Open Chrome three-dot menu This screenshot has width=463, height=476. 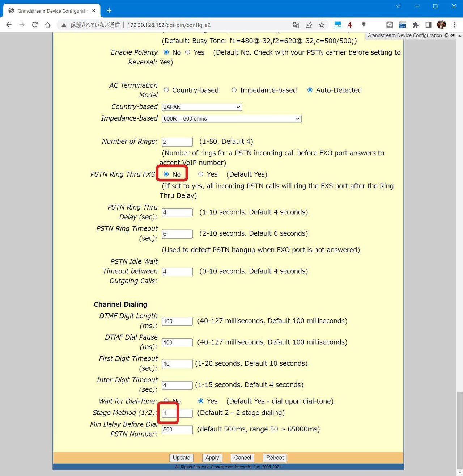point(454,25)
